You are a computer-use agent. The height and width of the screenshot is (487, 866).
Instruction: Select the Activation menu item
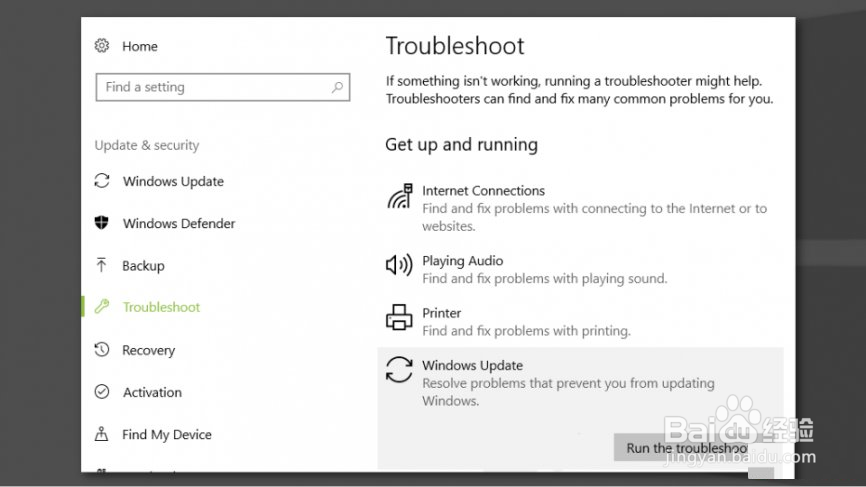pos(152,392)
